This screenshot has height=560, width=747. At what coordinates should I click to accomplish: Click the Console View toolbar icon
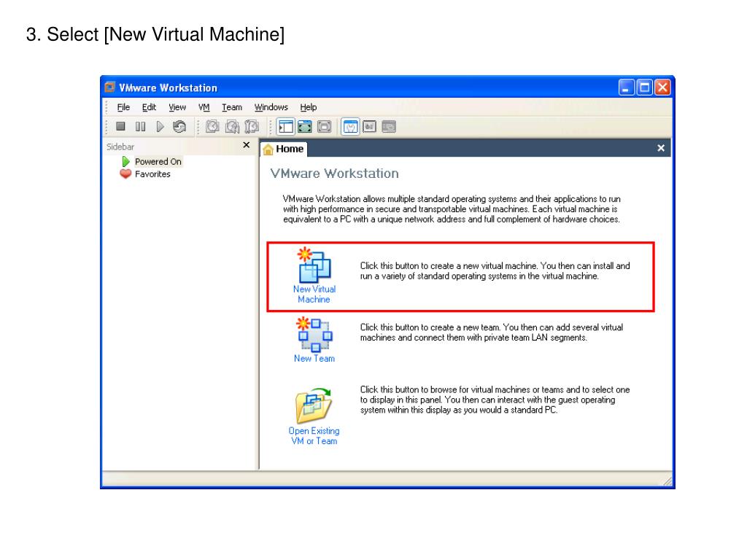389,127
